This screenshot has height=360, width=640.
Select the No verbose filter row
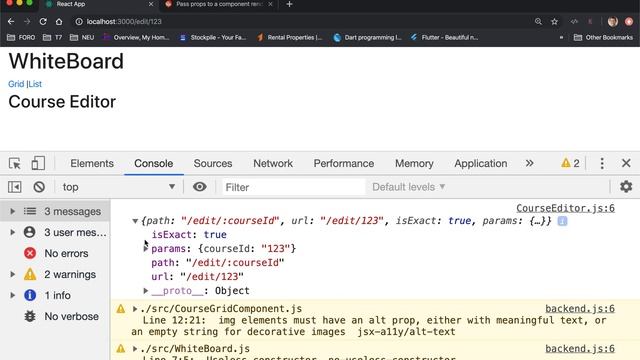pos(55,316)
